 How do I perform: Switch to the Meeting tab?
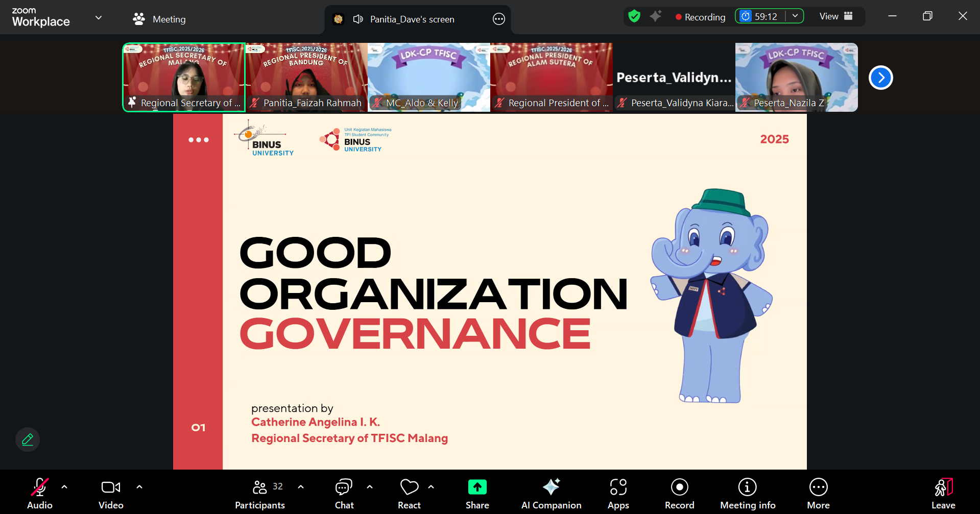click(x=159, y=19)
